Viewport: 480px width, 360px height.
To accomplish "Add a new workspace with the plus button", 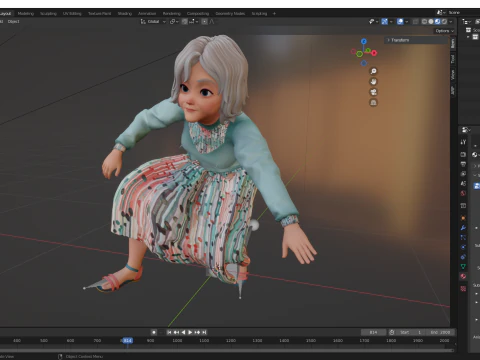I will [274, 14].
